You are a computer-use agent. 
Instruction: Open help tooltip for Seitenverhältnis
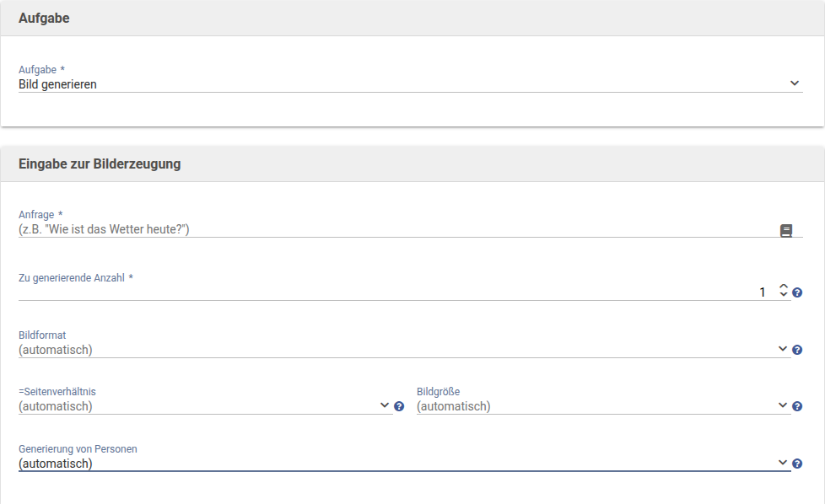[x=399, y=406]
